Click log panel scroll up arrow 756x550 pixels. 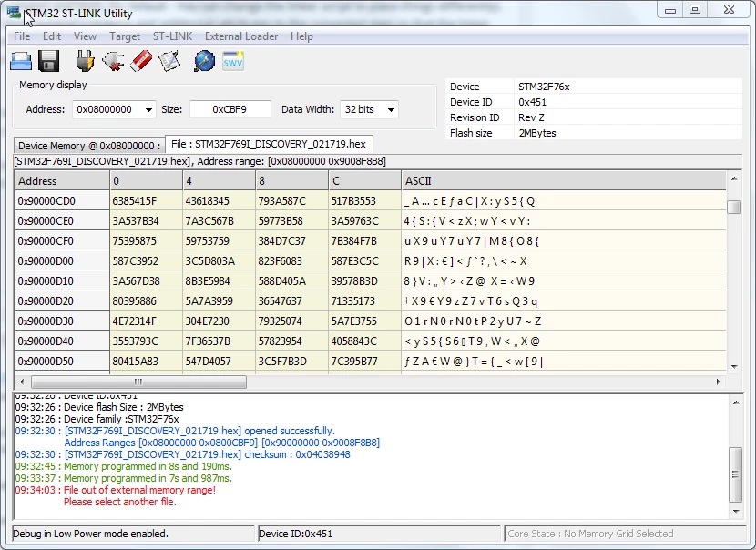[735, 402]
